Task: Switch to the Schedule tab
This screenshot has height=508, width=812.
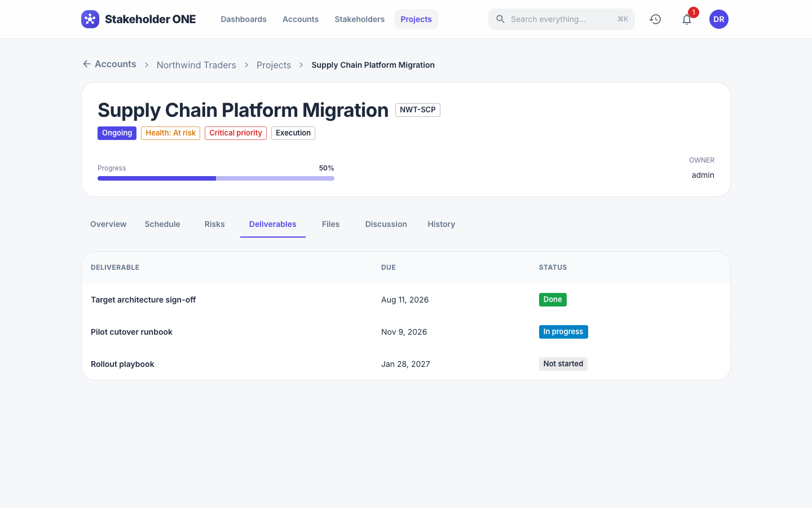Action: pos(162,224)
